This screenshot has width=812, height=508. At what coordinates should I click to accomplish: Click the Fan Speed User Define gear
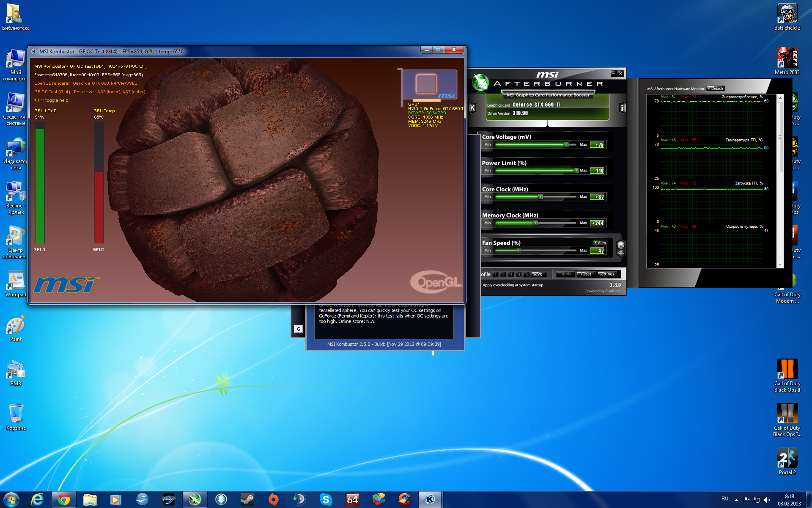[x=620, y=247]
